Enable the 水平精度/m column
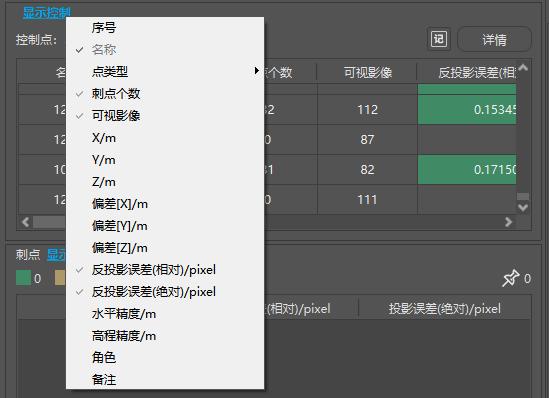 (165, 314)
